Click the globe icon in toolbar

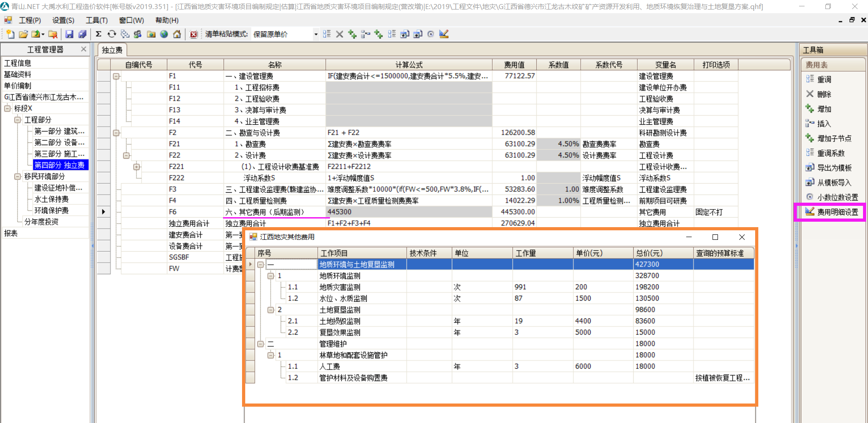(x=164, y=34)
